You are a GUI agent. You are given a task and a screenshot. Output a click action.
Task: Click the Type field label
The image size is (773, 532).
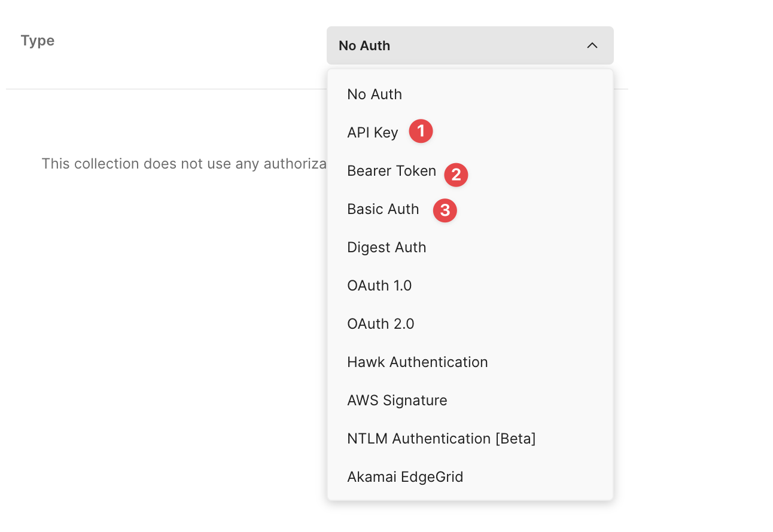[x=37, y=40]
